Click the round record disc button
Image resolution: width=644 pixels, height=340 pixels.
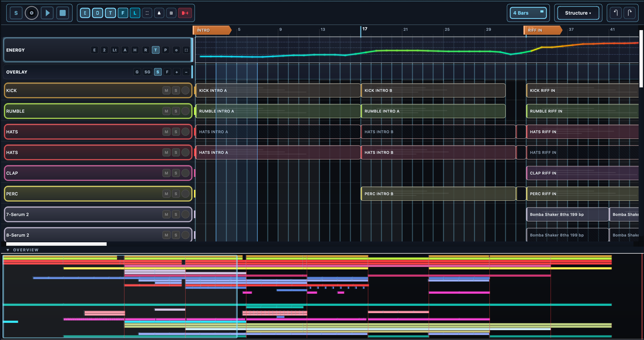click(x=31, y=13)
